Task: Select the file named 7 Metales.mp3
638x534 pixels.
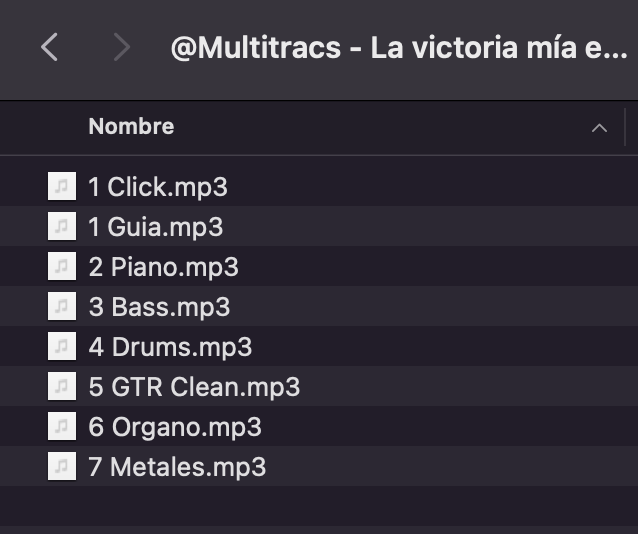Action: [177, 467]
